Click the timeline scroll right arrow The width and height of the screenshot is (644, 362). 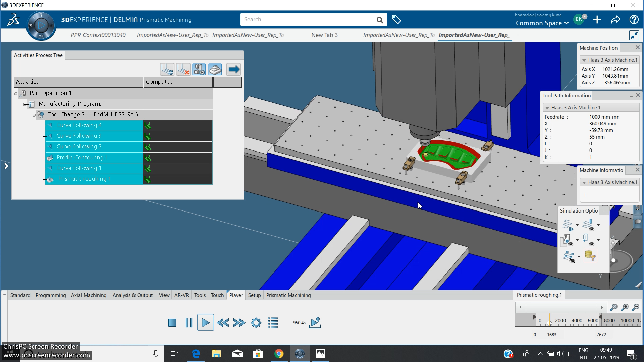[x=602, y=307]
